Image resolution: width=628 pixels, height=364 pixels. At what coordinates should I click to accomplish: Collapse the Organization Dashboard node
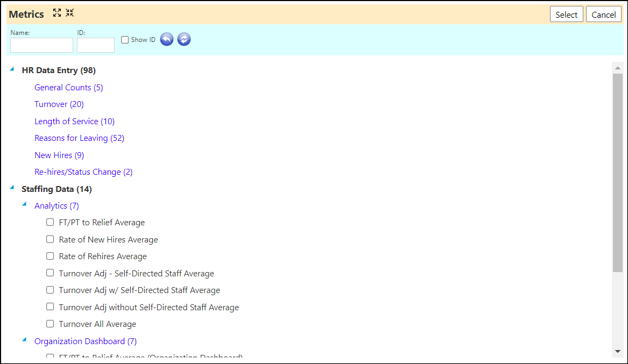(x=24, y=340)
